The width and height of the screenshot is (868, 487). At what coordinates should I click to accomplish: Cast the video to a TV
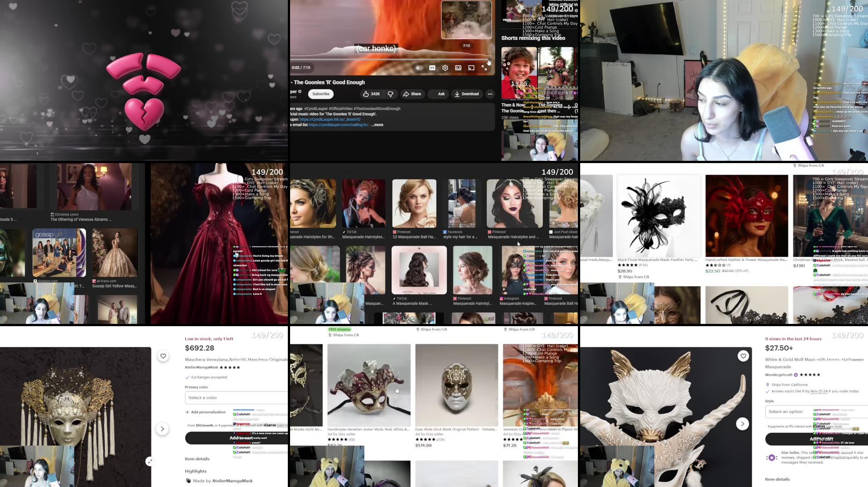click(x=470, y=67)
